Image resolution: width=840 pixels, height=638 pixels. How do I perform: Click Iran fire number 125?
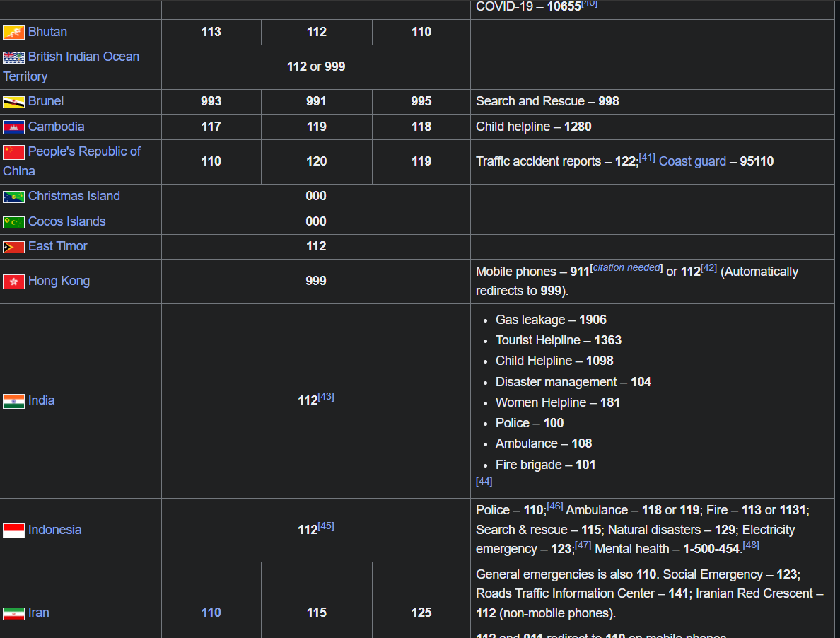tap(421, 613)
